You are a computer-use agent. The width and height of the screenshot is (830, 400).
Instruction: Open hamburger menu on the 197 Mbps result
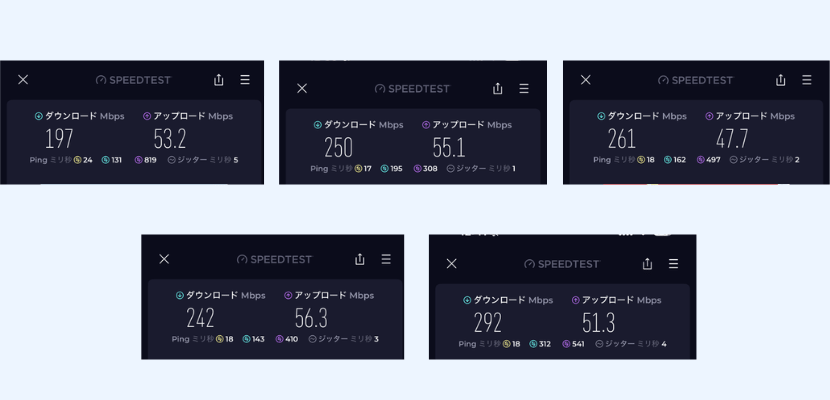[245, 80]
